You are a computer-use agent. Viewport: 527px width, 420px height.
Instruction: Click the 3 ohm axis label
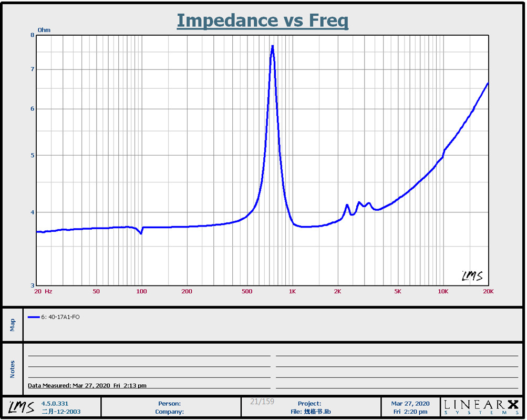coord(32,285)
